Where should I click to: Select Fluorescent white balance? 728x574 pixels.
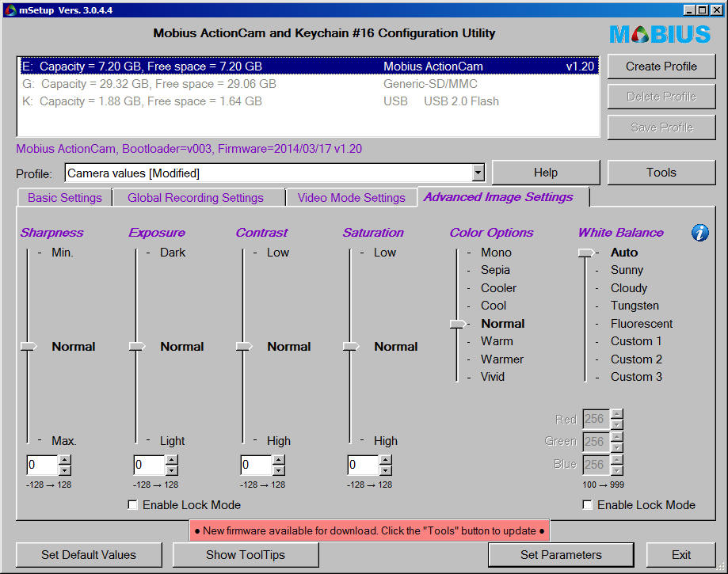(x=642, y=324)
